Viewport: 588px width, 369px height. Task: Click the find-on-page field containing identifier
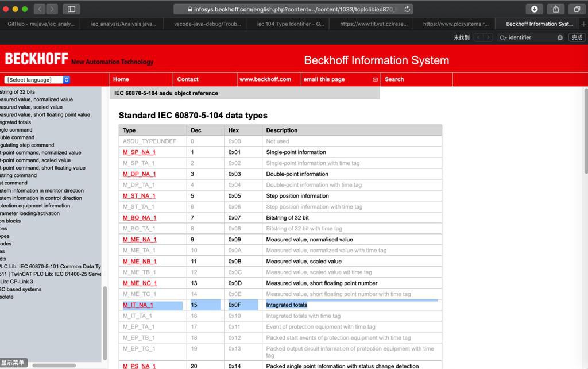531,37
